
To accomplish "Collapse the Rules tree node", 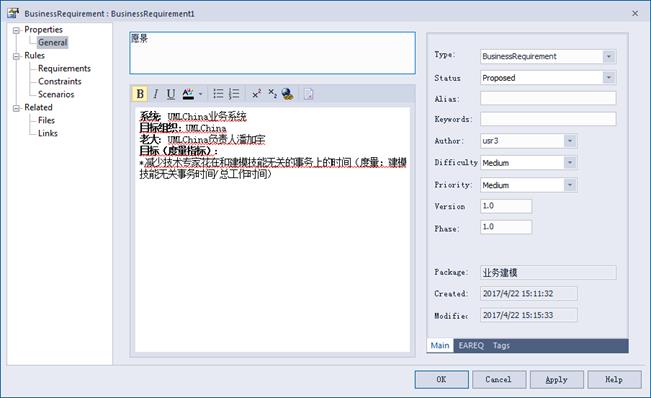I will [x=17, y=56].
